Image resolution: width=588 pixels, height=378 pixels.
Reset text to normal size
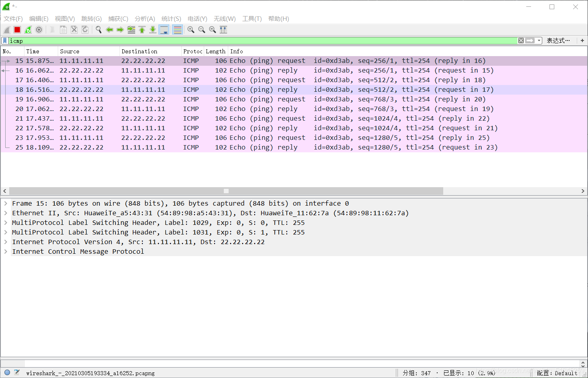click(213, 30)
